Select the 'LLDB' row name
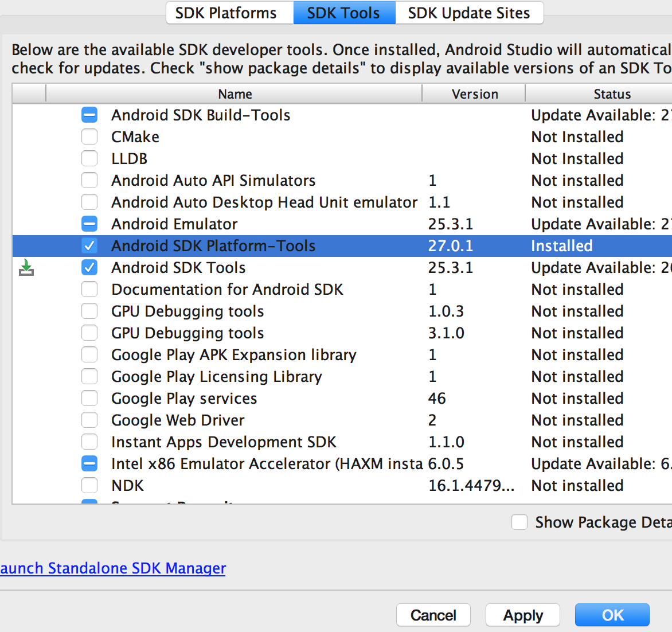 [x=130, y=159]
